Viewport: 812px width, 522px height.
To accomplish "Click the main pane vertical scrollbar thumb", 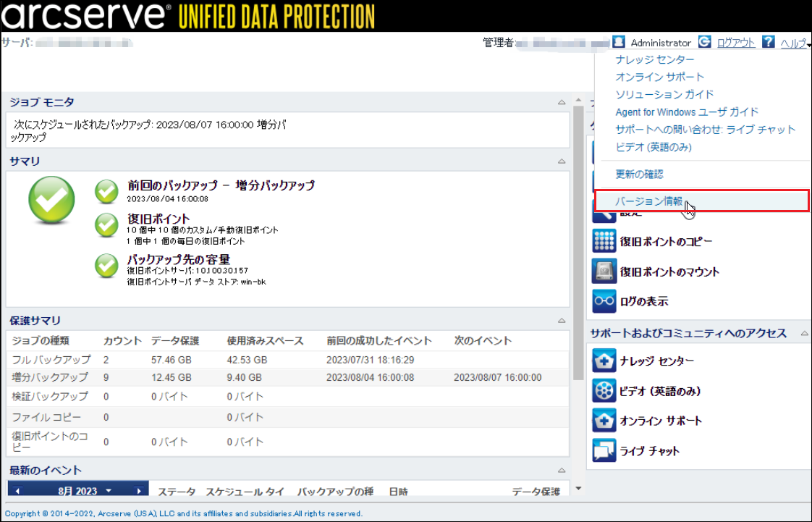I will (578, 243).
